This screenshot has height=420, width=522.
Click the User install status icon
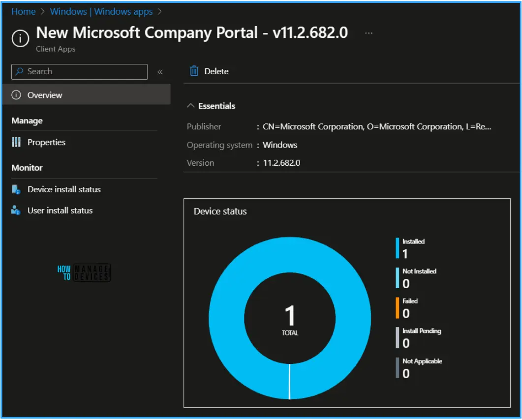click(16, 210)
